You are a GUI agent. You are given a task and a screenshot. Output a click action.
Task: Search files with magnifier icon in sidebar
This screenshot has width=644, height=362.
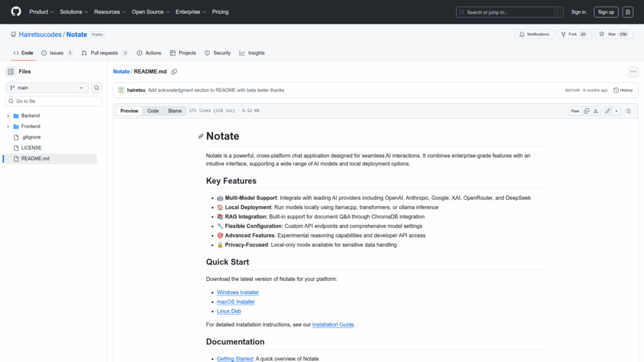97,88
